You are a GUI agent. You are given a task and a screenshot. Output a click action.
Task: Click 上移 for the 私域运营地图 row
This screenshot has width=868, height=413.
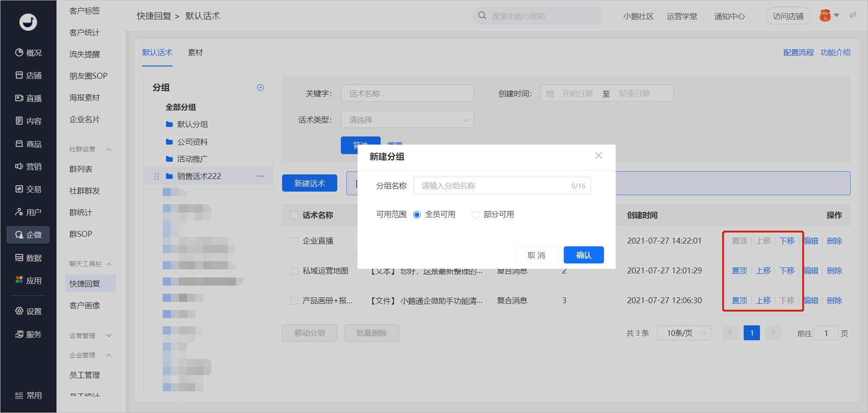coord(763,271)
